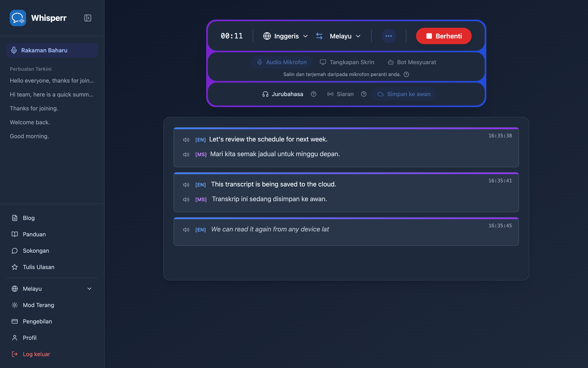Open Sokongan support chat
This screenshot has width=588, height=368.
(x=52, y=251)
